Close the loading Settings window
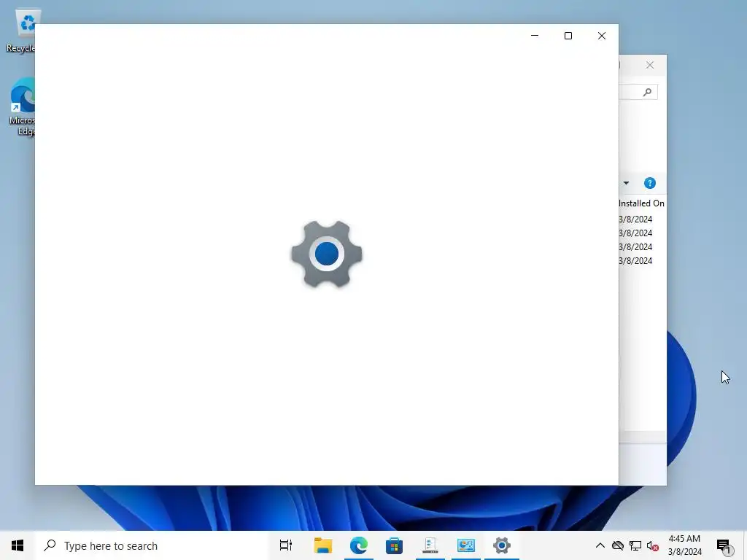The height and width of the screenshot is (560, 747). pos(602,36)
